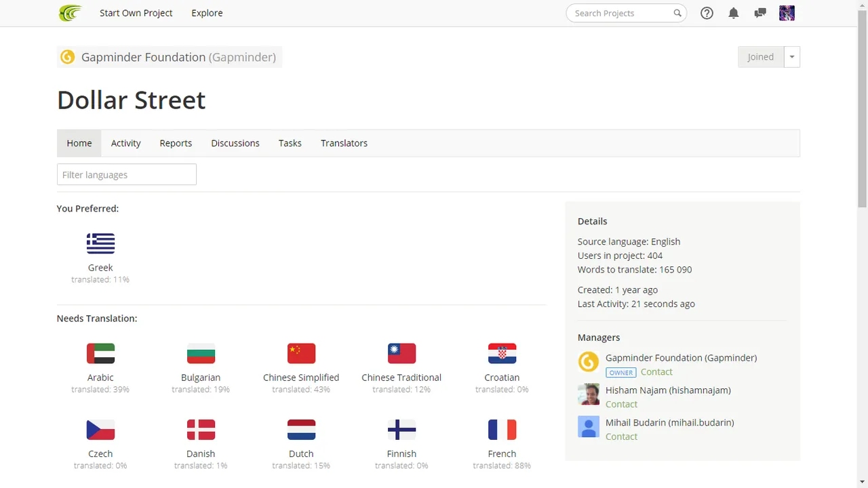Contact the Gapminder Foundation owner
The image size is (868, 488).
[x=656, y=371]
